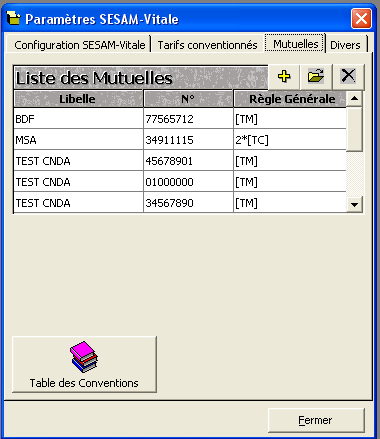Add a new mutuelle with plus icon
380x439 pixels.
pos(284,77)
